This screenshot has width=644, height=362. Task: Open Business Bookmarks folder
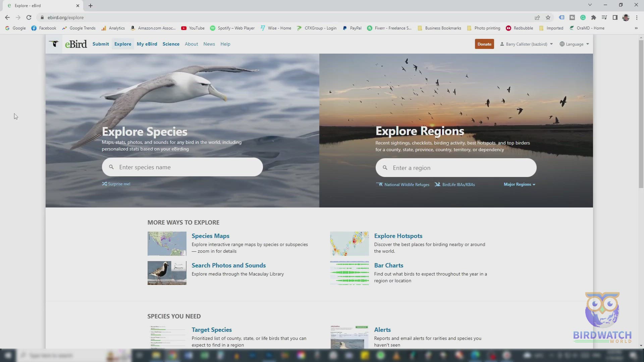(439, 28)
